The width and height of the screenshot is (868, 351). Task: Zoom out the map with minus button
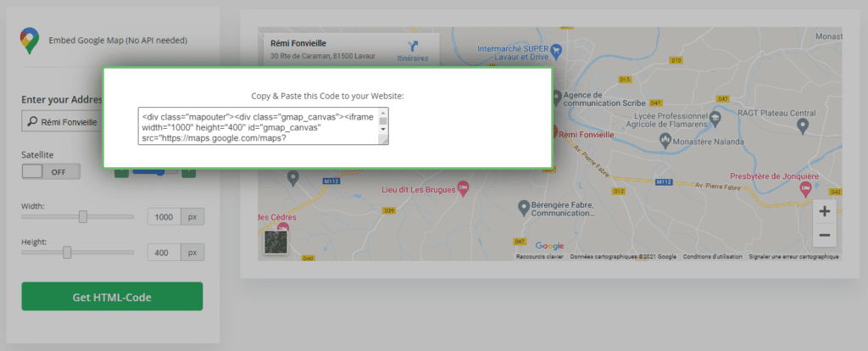[x=824, y=236]
